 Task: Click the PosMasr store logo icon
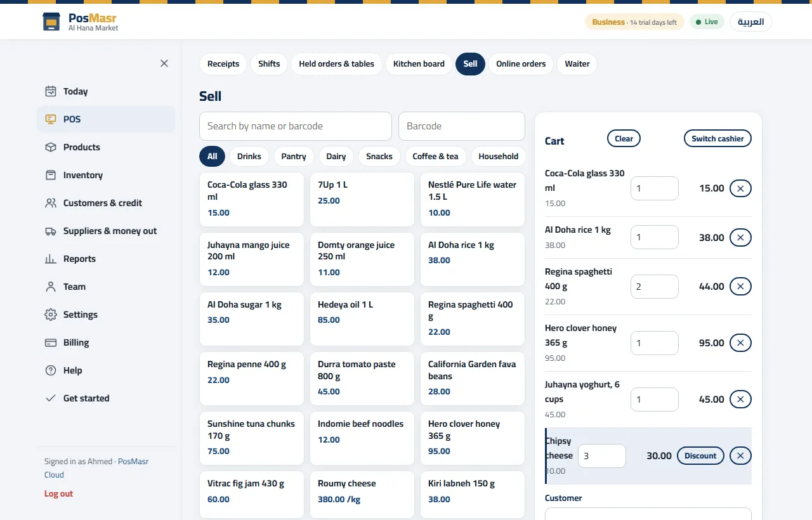coord(51,22)
